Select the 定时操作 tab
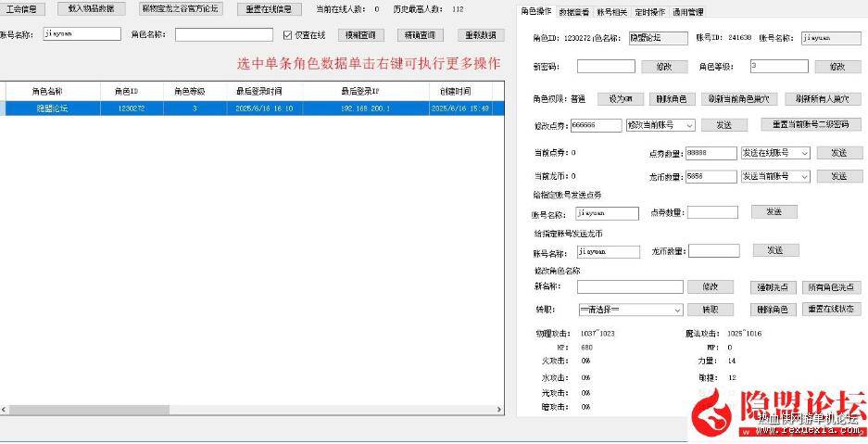The height and width of the screenshot is (444, 868). pos(650,12)
